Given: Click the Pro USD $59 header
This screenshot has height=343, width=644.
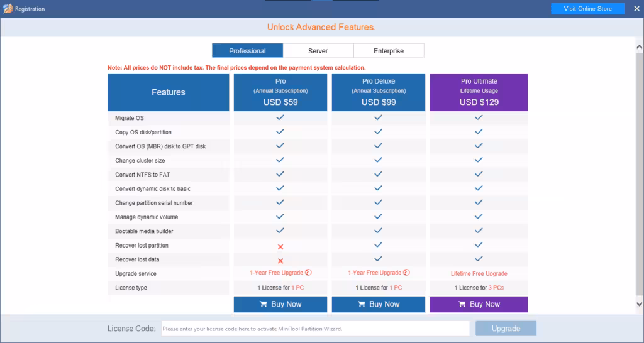Looking at the screenshot, I should (x=280, y=92).
